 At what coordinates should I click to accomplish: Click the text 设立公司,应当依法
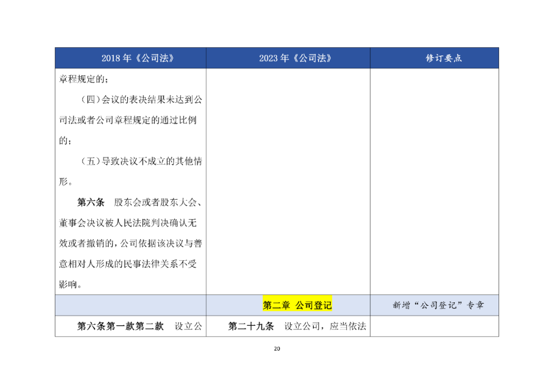(325, 326)
